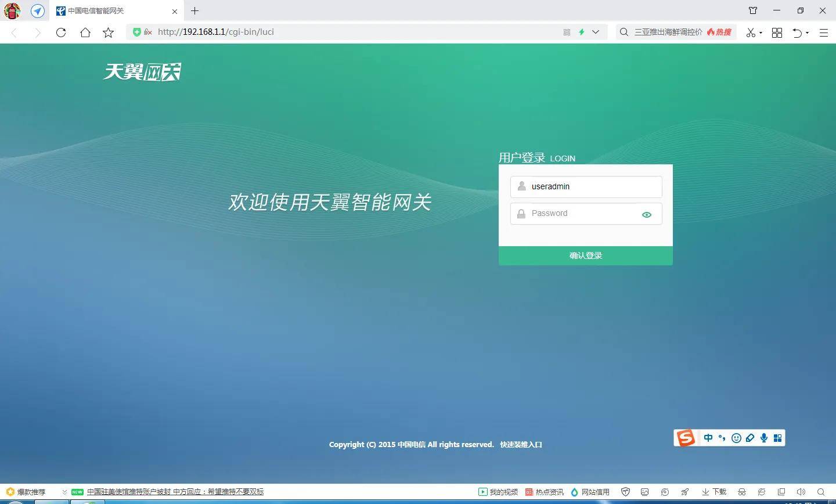
Task: Toggle password visibility eye icon
Action: [647, 215]
